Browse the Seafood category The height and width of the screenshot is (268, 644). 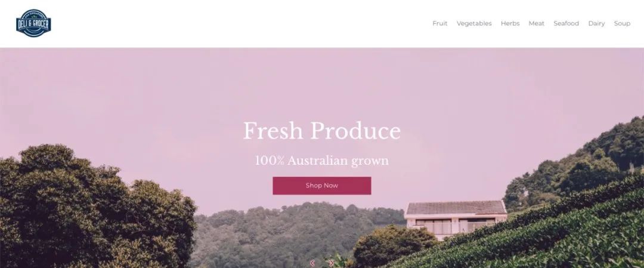(x=566, y=23)
